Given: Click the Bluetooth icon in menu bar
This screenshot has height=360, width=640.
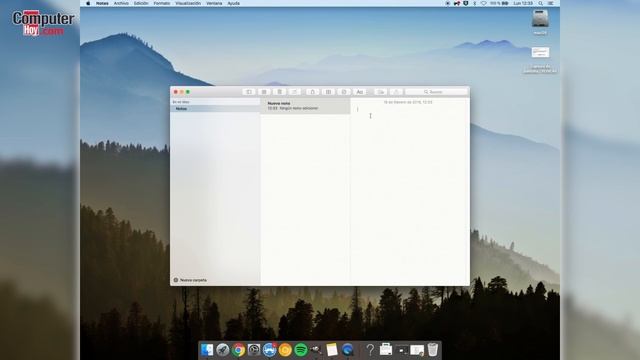Looking at the screenshot, I should click(x=475, y=3).
